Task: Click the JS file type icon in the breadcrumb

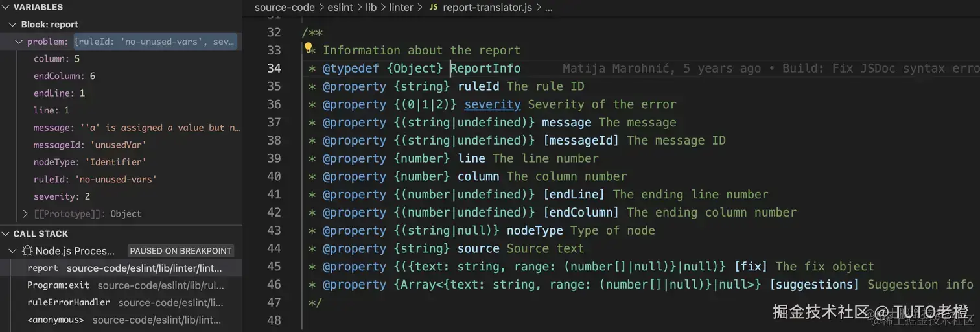Action: [433, 8]
